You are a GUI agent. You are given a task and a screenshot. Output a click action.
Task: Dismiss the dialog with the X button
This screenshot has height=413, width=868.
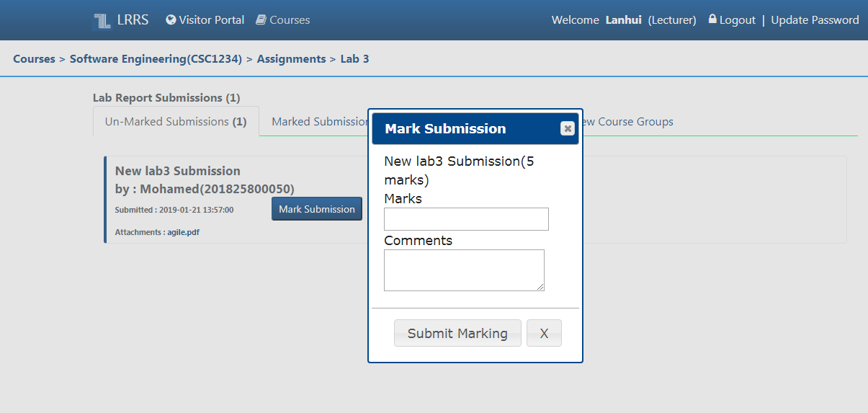pos(544,333)
